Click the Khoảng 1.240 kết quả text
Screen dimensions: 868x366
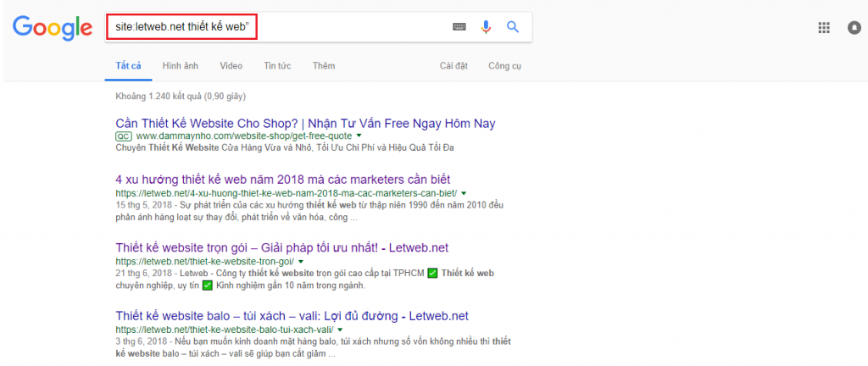[181, 97]
